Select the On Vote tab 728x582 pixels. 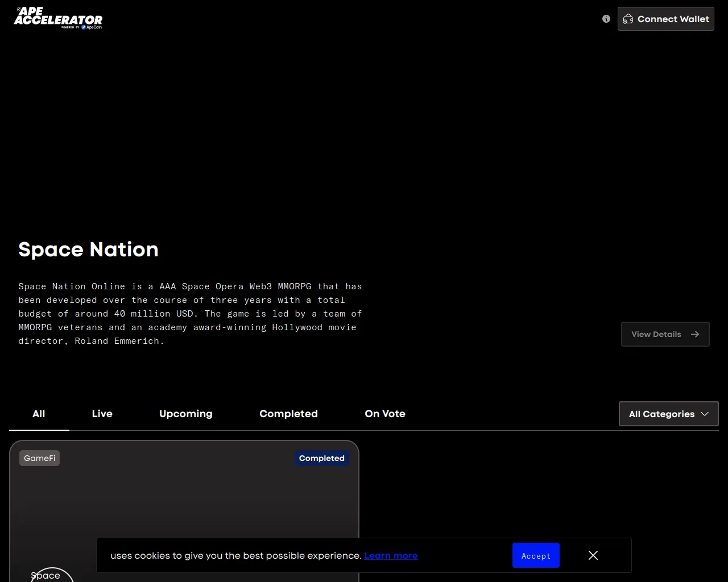[385, 414]
